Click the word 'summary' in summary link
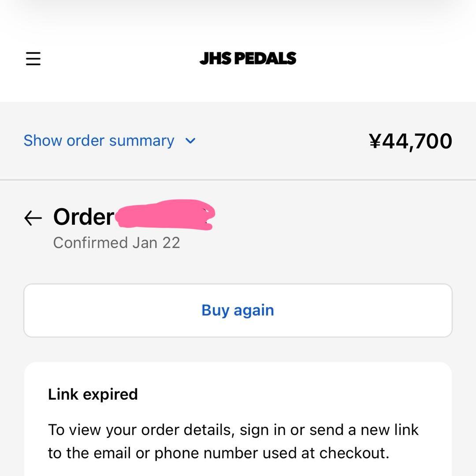This screenshot has height=476, width=476. pyautogui.click(x=141, y=141)
